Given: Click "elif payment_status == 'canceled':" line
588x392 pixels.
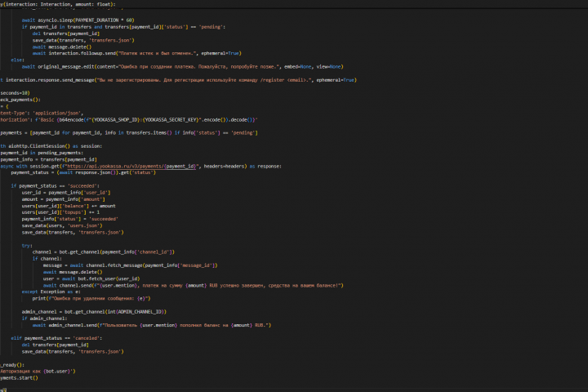Looking at the screenshot, I should click(x=56, y=338).
